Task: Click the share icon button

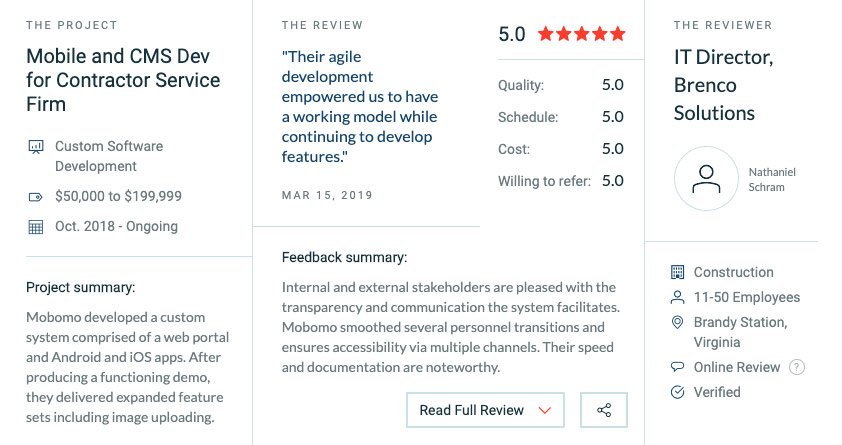Action: [x=604, y=410]
